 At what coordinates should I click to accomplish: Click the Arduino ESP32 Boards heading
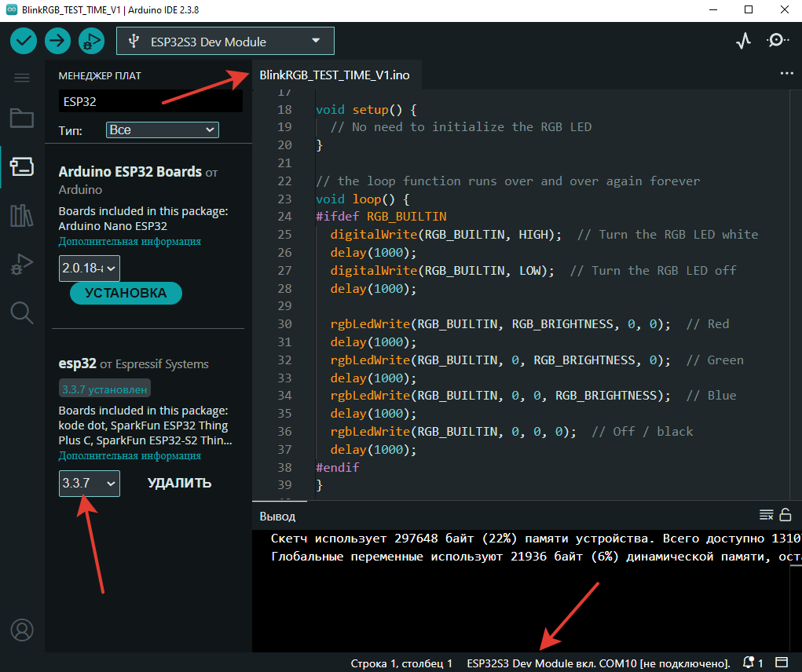pos(130,171)
